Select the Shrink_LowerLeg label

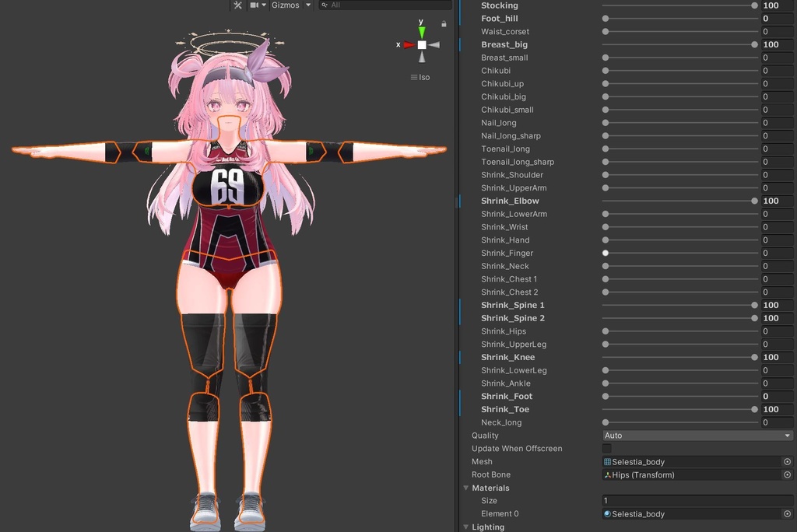coord(514,370)
